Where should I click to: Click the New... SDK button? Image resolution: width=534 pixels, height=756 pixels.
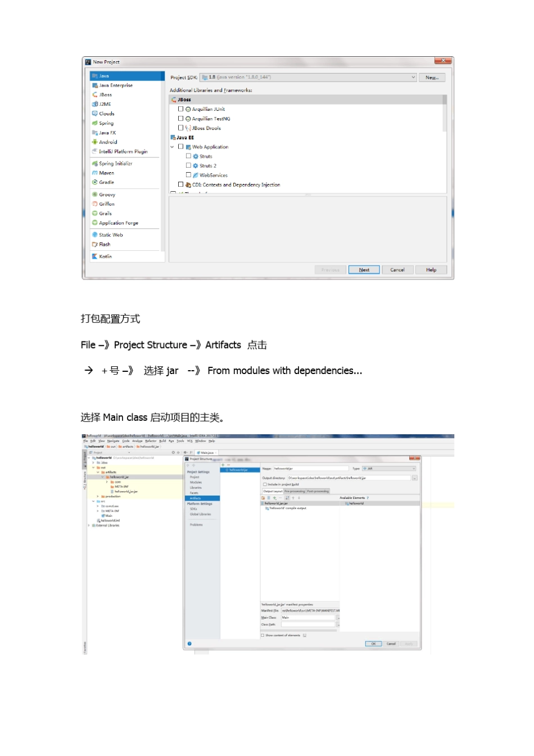tap(432, 78)
